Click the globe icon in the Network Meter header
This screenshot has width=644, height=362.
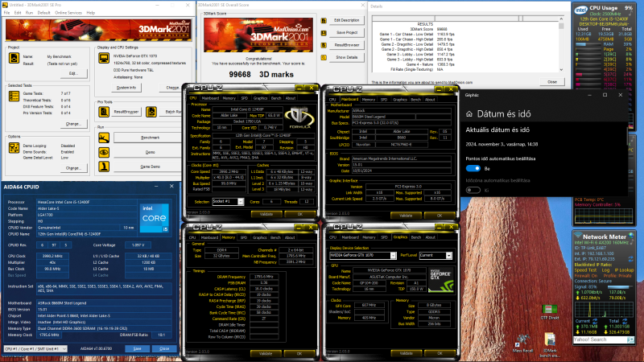coord(631,236)
